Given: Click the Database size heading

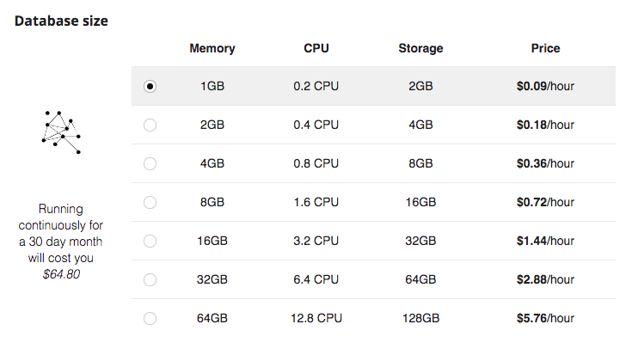Looking at the screenshot, I should (61, 21).
